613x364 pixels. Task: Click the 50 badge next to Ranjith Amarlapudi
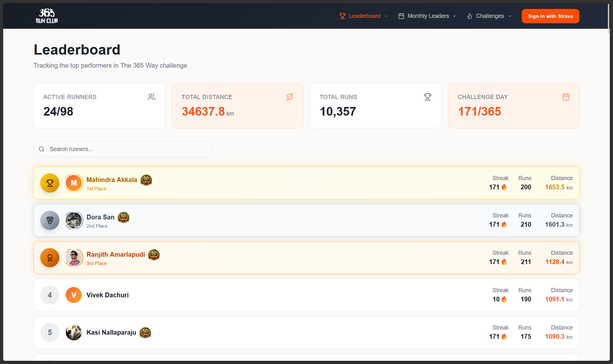154,254
